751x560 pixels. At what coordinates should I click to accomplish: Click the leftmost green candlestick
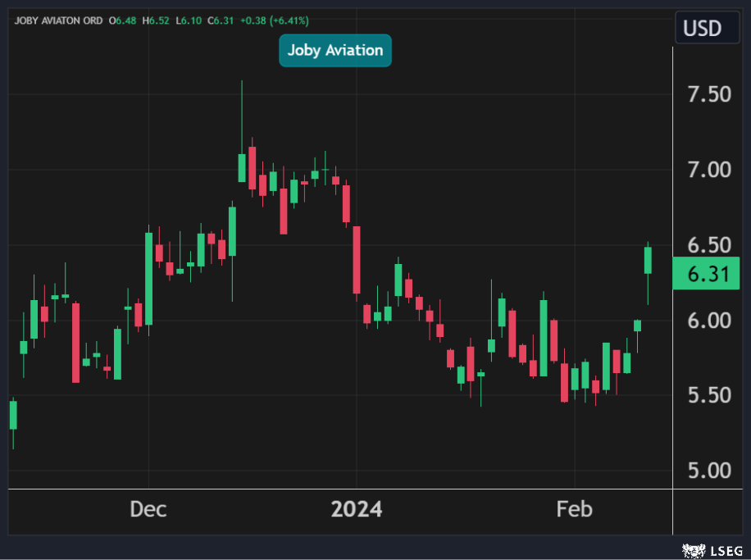[13, 414]
